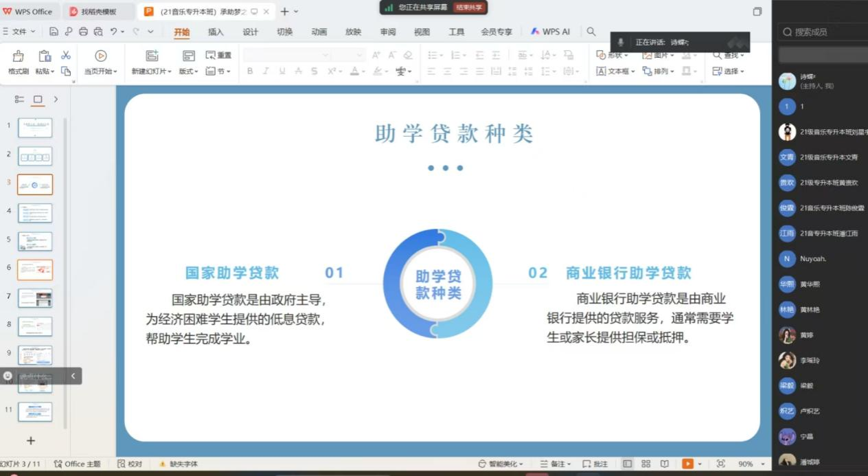Click the Print icon in quick access toolbar
Viewport: 868px width, 476px height.
pos(83,32)
